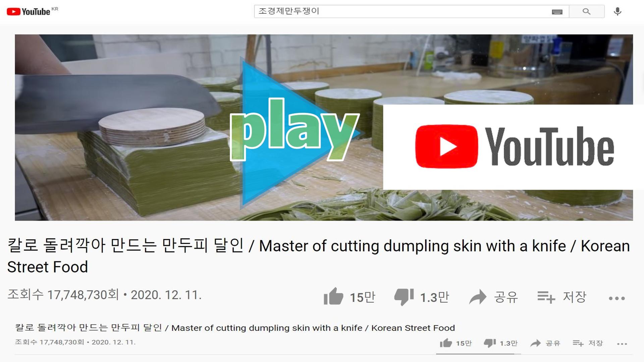The image size is (644, 362).
Task: Start voice search with the microphone icon
Action: 618,11
